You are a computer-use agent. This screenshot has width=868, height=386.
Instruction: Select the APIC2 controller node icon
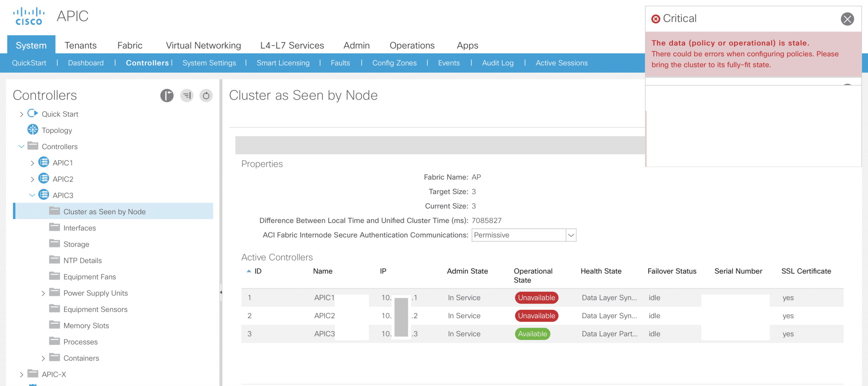point(44,179)
